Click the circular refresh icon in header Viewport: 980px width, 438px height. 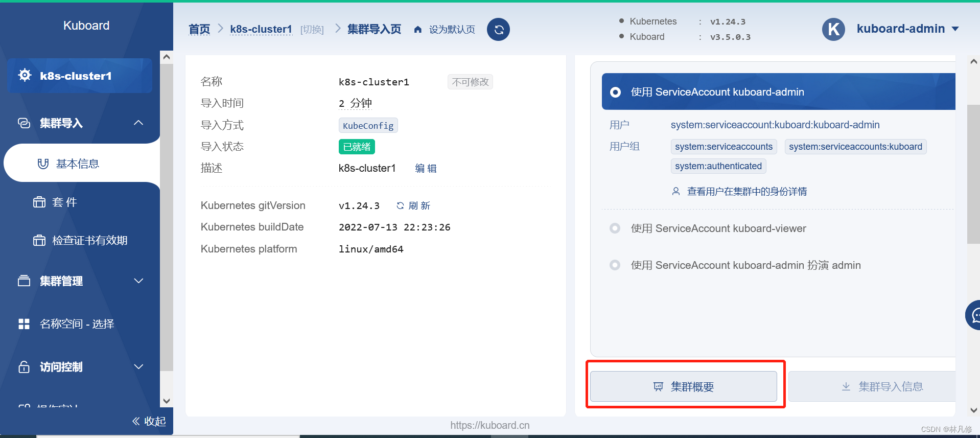tap(498, 30)
